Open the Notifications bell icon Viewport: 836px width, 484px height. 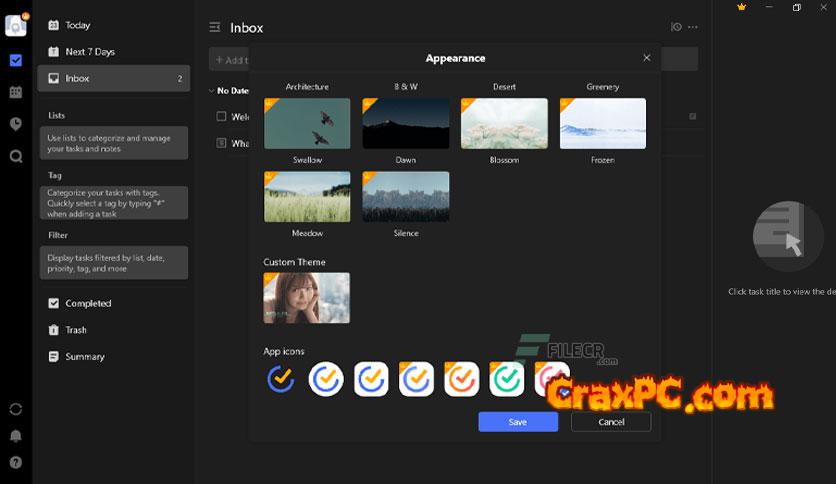point(16,436)
